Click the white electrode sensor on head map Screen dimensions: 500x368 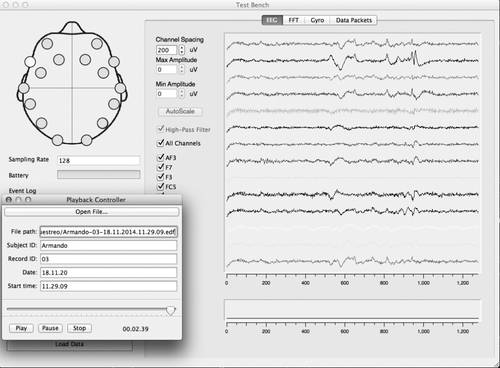[30, 62]
